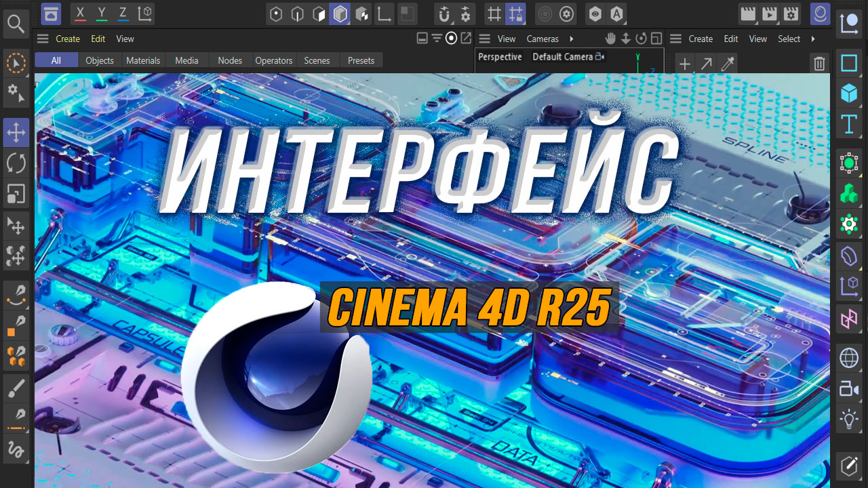Click the Perspective view label
The width and height of the screenshot is (868, 488).
point(500,57)
